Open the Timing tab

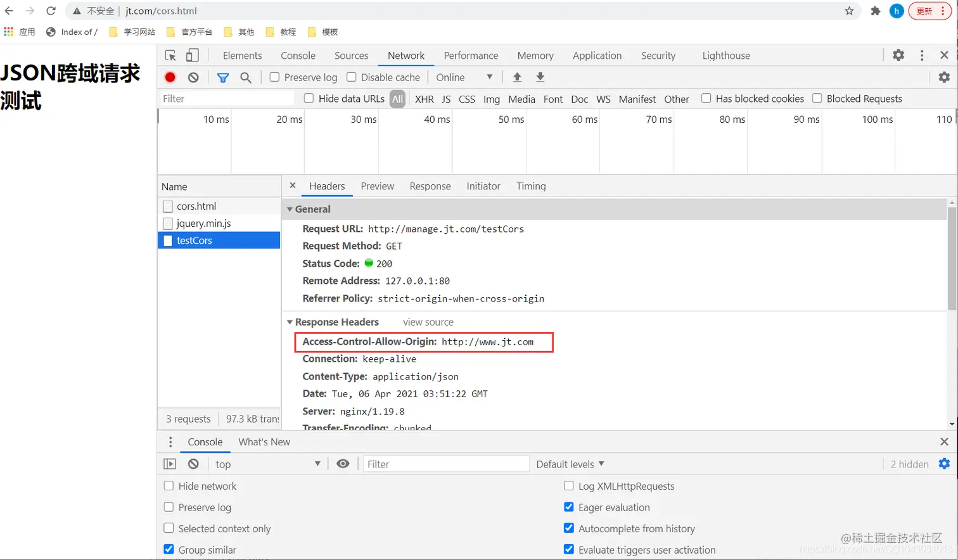(531, 186)
